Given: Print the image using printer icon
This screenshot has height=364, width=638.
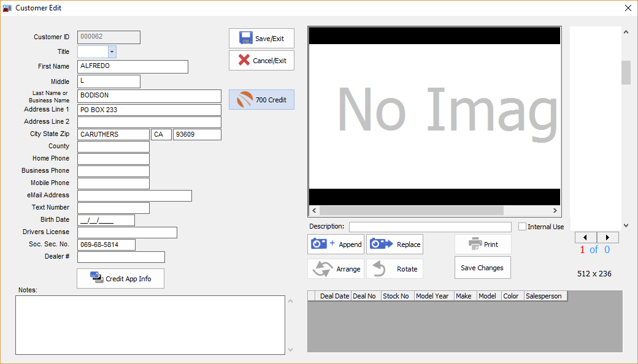Looking at the screenshot, I should (x=475, y=244).
